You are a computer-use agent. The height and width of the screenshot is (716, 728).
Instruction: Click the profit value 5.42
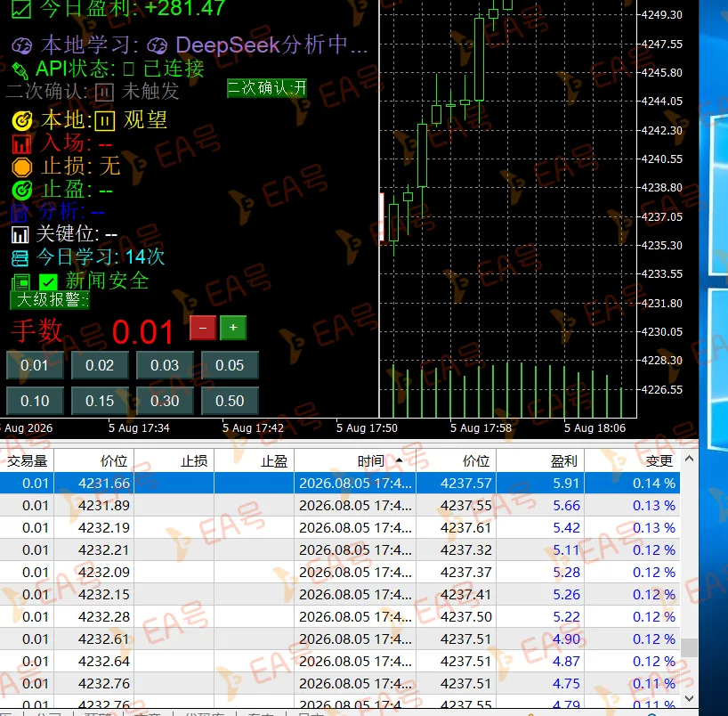tap(566, 527)
